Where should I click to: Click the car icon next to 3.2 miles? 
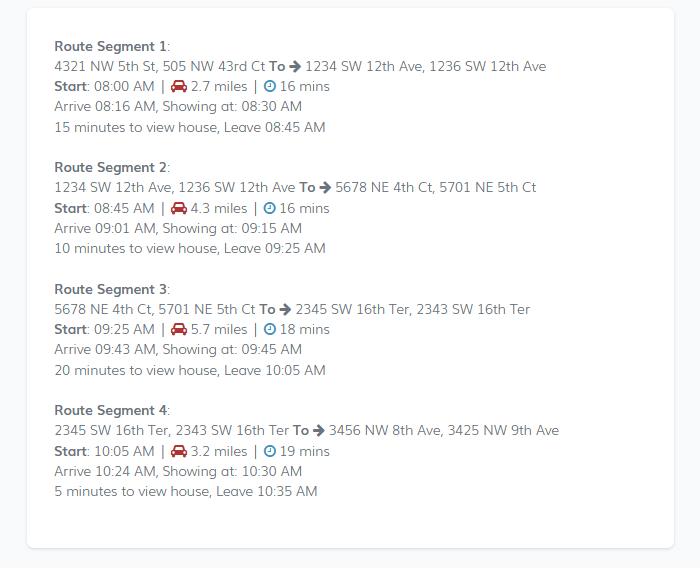(179, 451)
